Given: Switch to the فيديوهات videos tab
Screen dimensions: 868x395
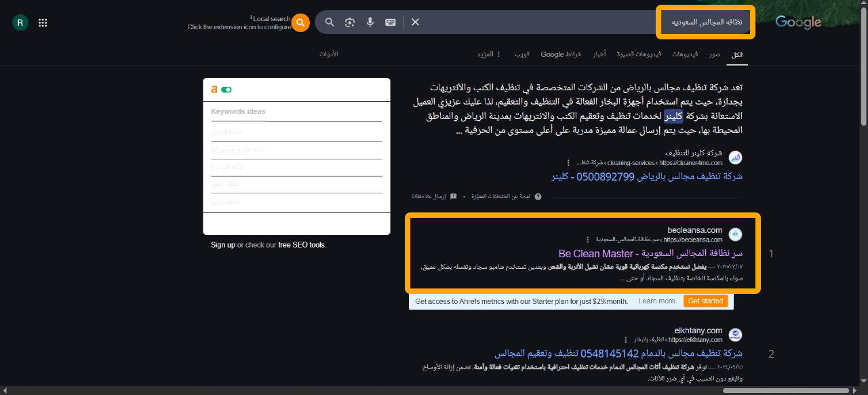Looking at the screenshot, I should [684, 54].
